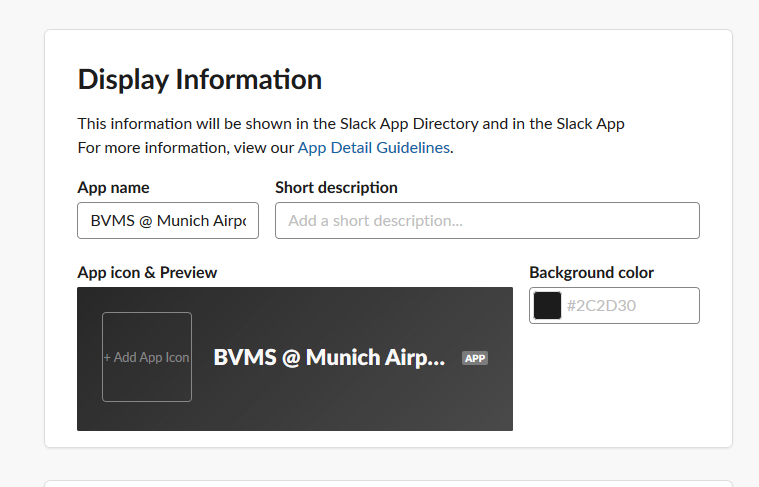This screenshot has width=759, height=487.
Task: Click the #2C2D30 hex color input
Action: [x=628, y=306]
